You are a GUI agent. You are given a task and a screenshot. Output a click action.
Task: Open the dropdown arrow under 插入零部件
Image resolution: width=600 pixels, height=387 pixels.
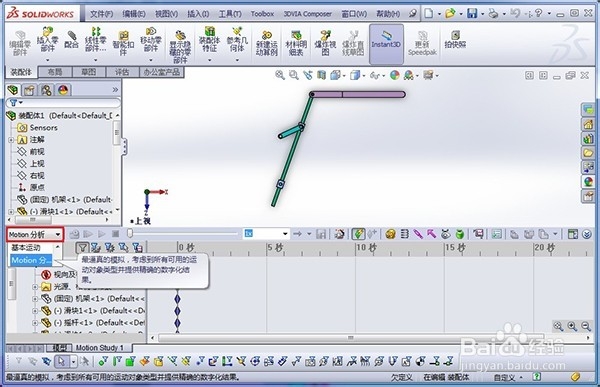tap(48, 60)
